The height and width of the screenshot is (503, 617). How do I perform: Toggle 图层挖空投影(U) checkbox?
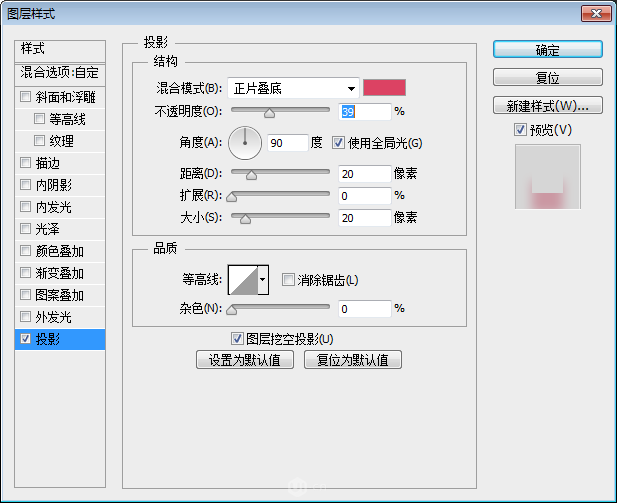point(237,338)
